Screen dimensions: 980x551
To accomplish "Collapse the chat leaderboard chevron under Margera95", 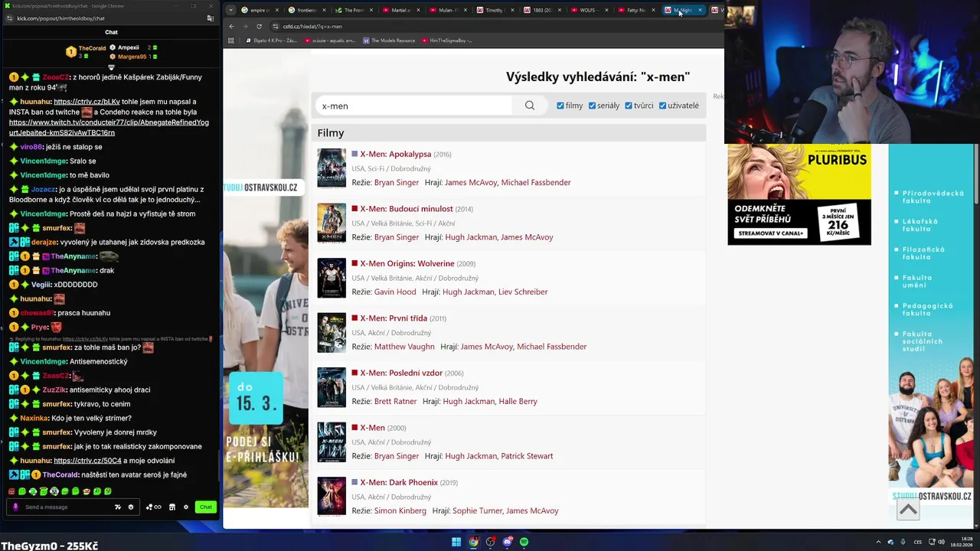I will (x=112, y=67).
